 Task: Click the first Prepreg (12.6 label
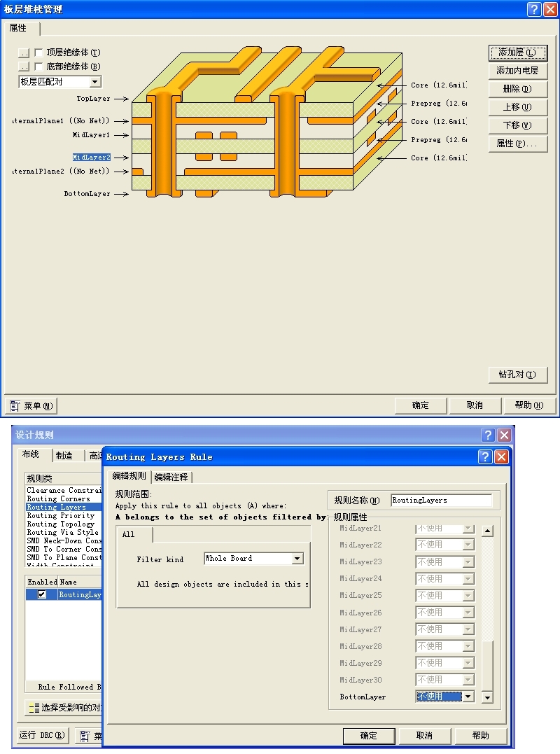point(438,104)
